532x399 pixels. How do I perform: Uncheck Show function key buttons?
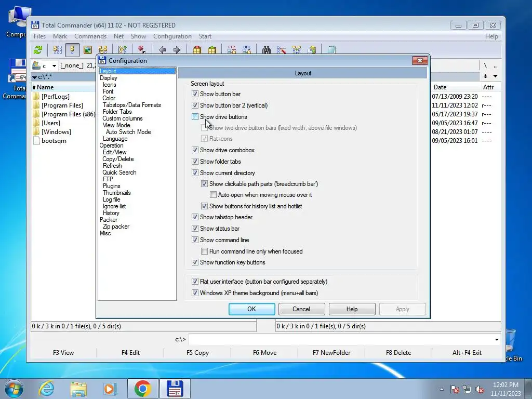195,262
